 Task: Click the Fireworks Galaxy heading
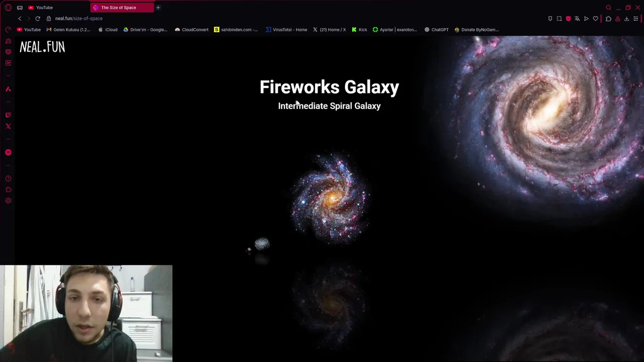330,87
